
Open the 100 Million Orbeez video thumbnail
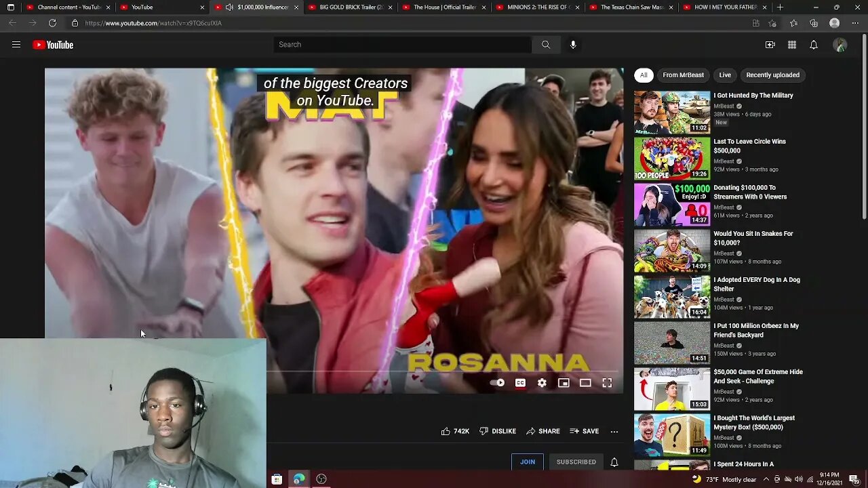[x=672, y=343]
